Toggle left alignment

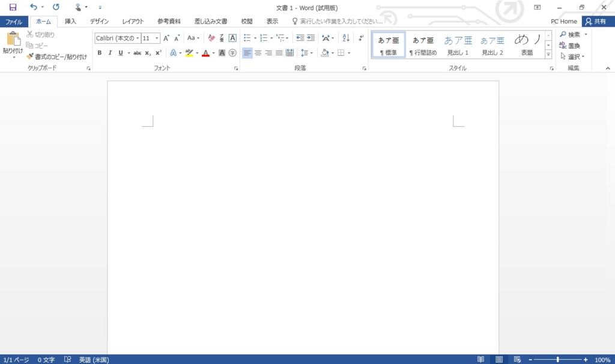click(247, 53)
